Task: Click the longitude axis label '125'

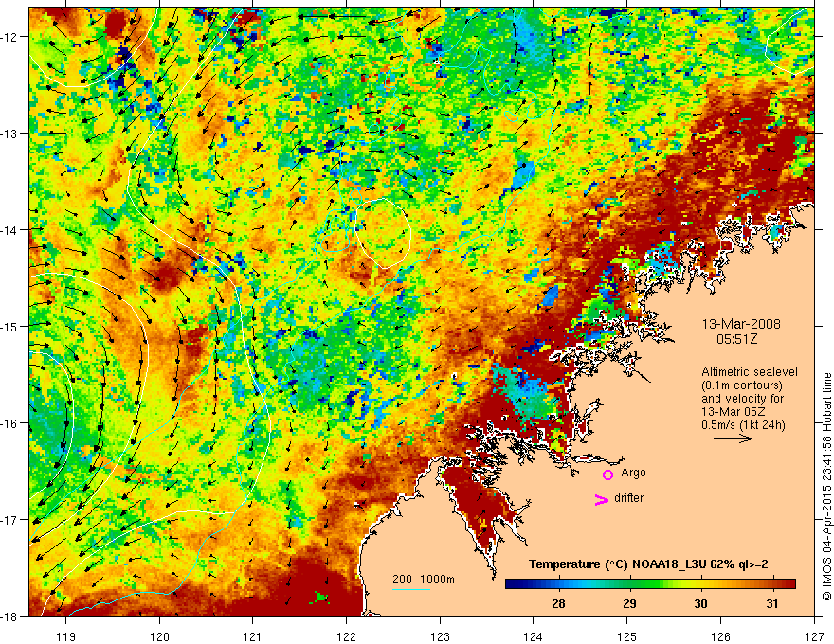Action: pyautogui.click(x=627, y=636)
